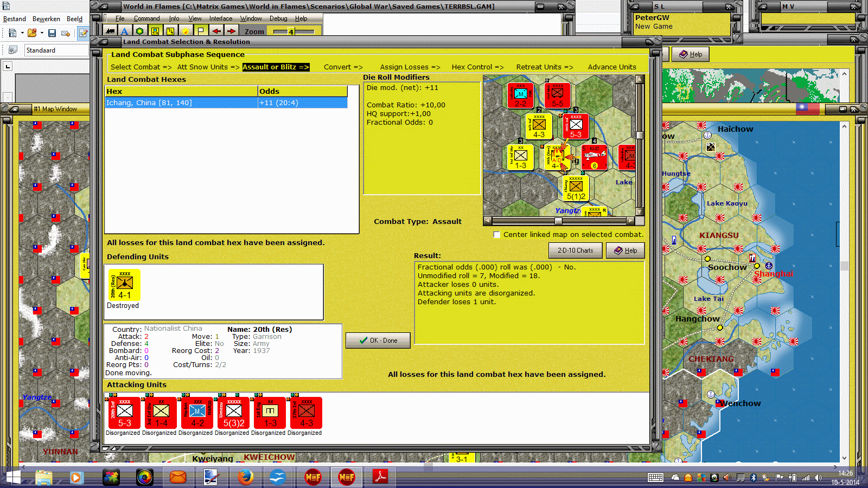This screenshot has width=868, height=488.
Task: Click the green hexagon toolbar icon
Action: [140, 31]
